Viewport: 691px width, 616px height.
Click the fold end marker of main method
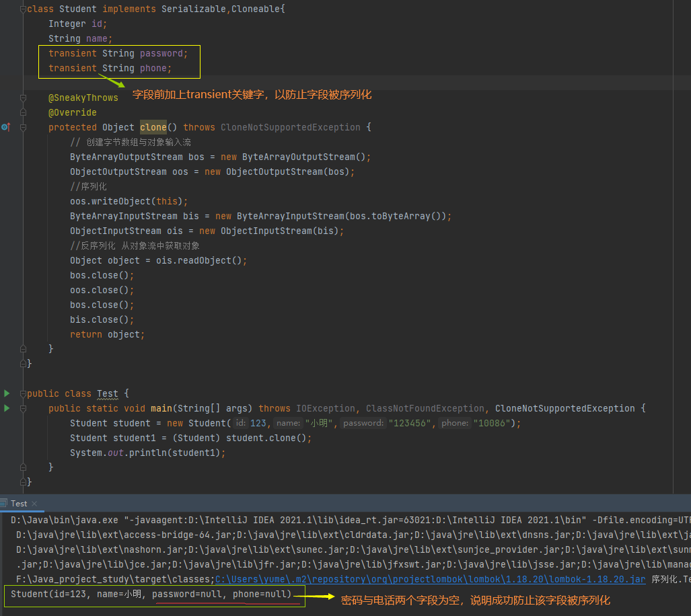tap(23, 467)
